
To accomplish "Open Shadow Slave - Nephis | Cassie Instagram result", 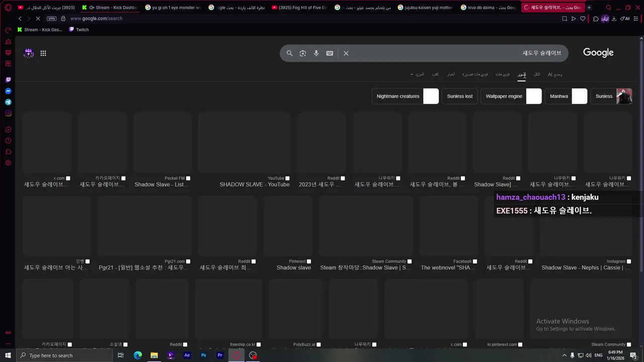I will [x=586, y=234].
